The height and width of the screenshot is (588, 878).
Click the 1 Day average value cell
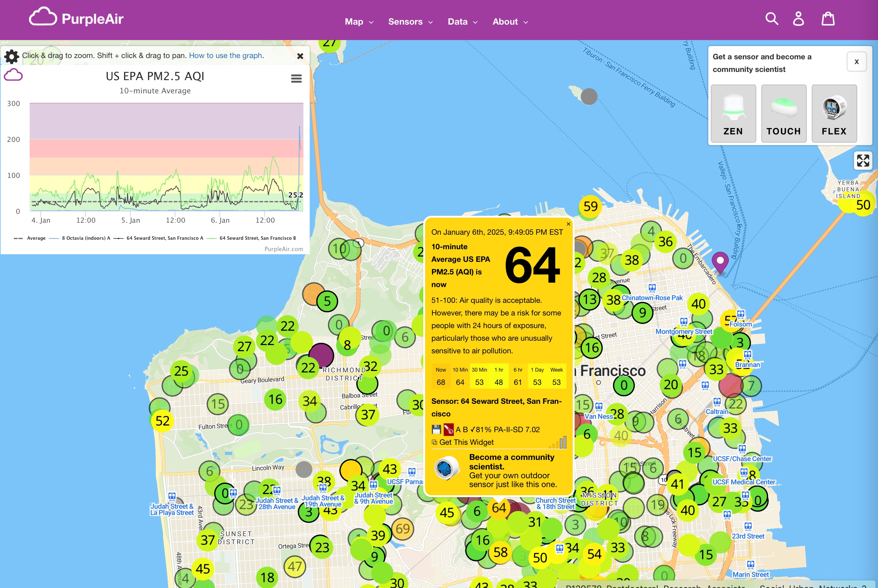(537, 382)
